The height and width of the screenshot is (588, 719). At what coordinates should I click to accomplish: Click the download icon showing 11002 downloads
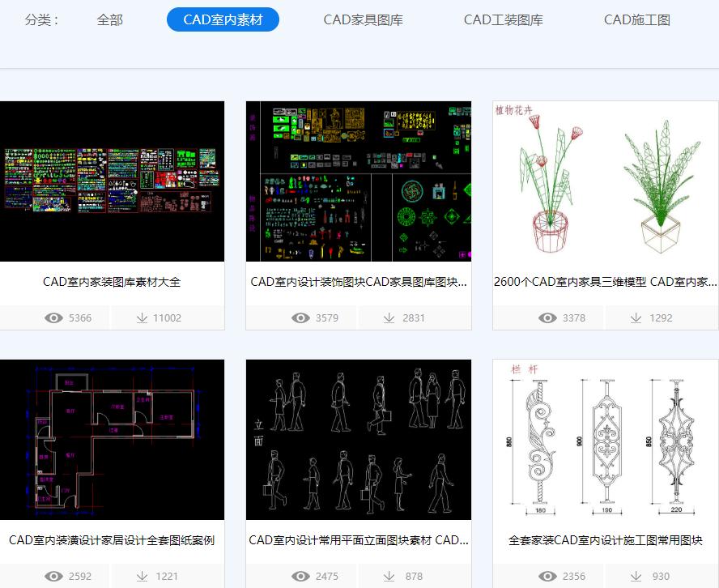[x=143, y=317]
